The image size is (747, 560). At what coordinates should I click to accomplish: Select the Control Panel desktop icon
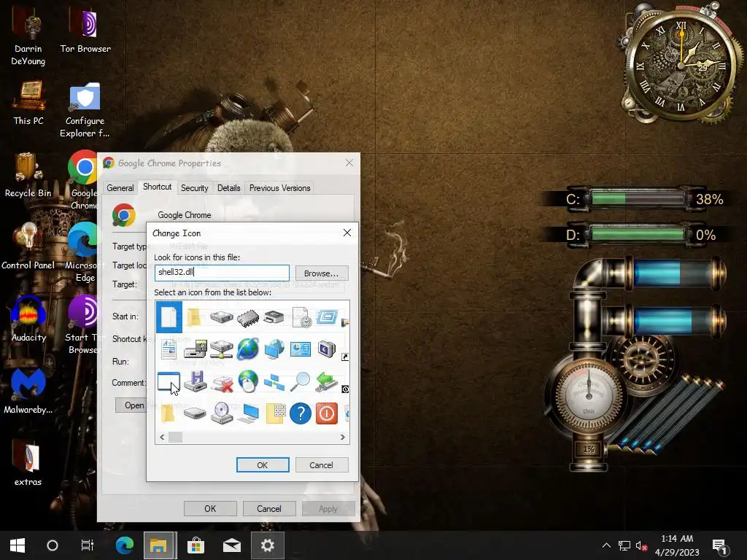(x=28, y=246)
